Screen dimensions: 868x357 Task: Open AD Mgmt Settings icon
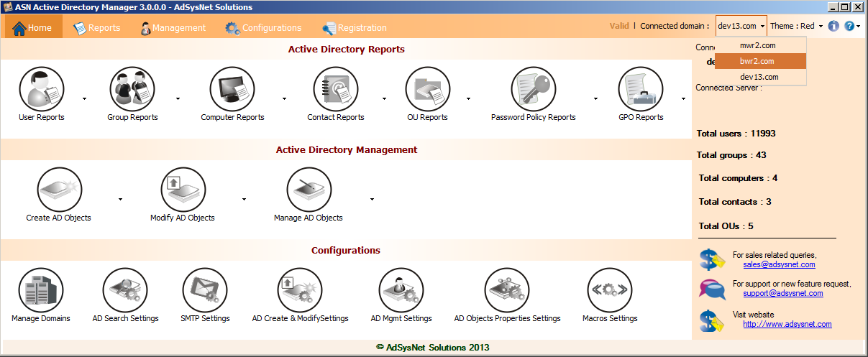[401, 290]
